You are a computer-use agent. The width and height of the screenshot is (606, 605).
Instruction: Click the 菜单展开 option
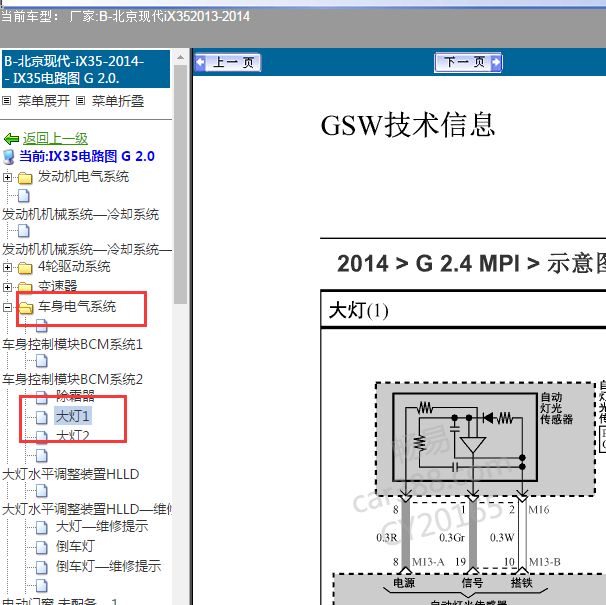pos(44,101)
